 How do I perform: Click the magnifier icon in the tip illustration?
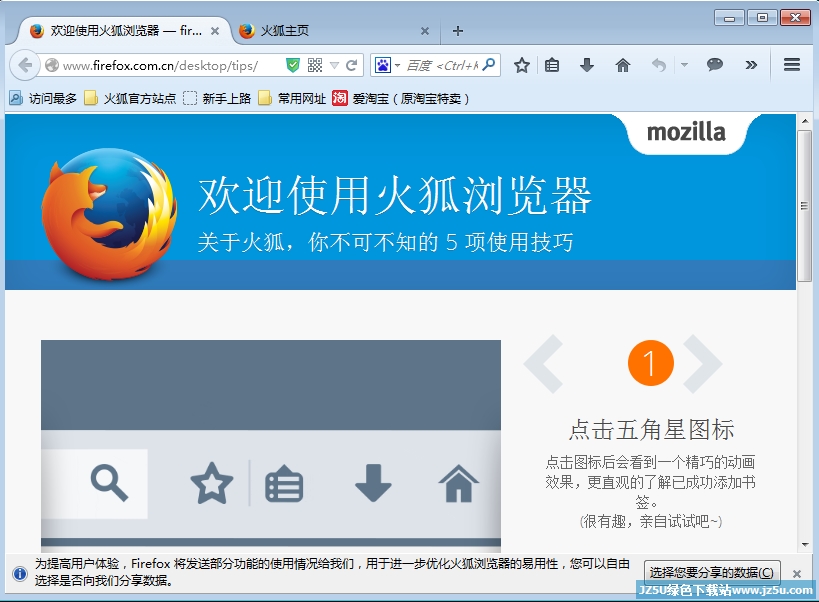109,484
